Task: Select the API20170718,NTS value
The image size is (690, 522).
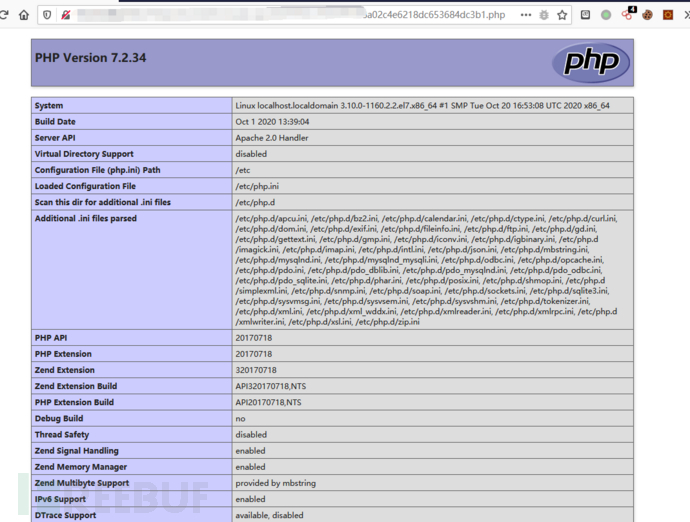Action: pos(268,402)
